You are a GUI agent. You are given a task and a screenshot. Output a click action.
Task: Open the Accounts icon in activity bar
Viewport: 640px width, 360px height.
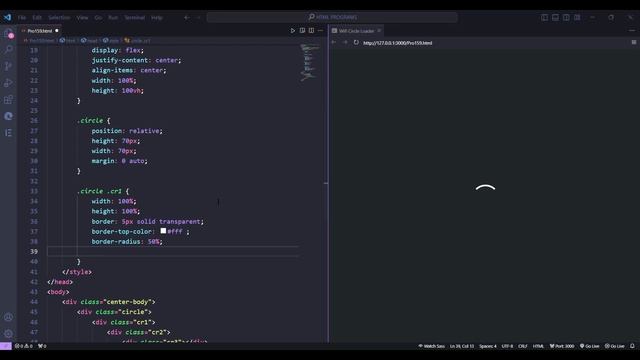tap(9, 317)
